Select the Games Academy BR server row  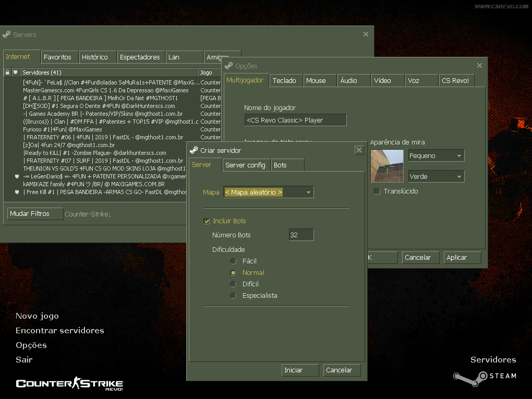coord(112,114)
